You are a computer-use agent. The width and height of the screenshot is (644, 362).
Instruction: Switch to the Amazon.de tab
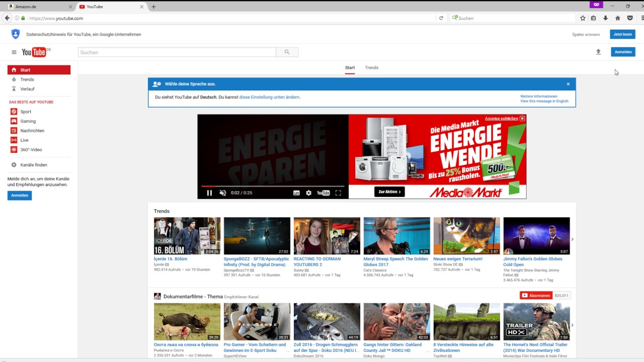coord(39,7)
